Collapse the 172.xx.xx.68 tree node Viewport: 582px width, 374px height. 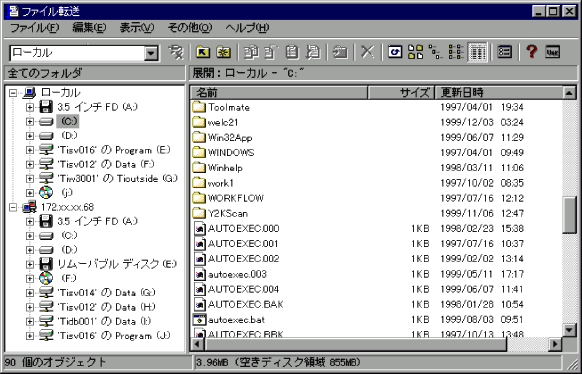click(13, 207)
